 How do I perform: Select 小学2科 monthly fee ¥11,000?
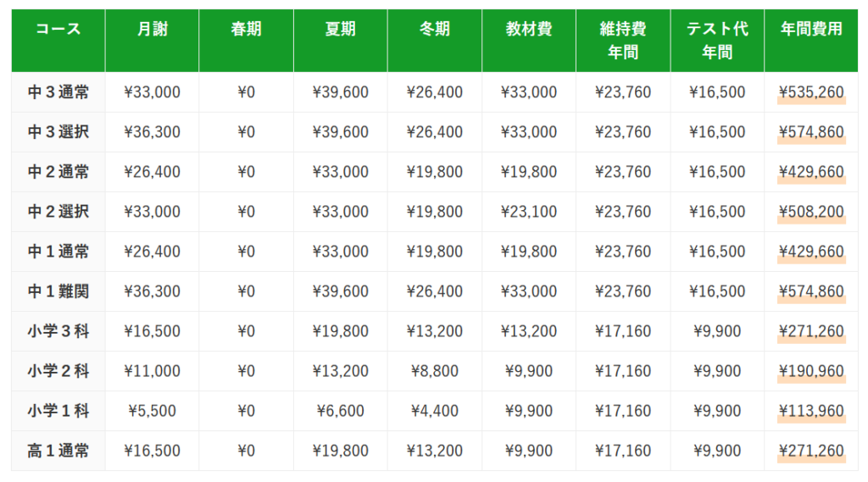[153, 371]
